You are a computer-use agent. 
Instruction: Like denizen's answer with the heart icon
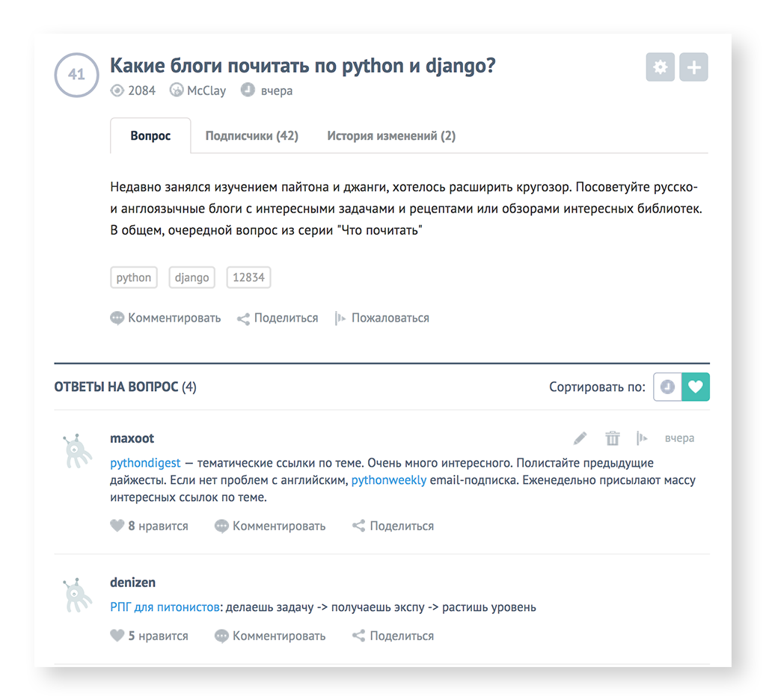tap(117, 636)
